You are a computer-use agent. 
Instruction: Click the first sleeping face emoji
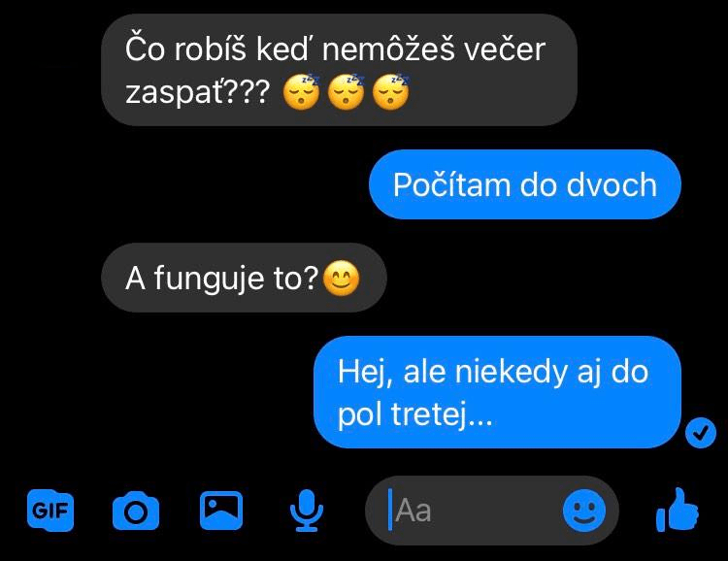pos(301,91)
